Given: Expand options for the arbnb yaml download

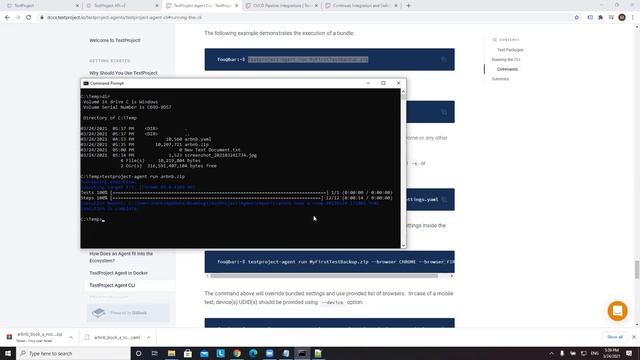Looking at the screenshot, I should pos(149,337).
